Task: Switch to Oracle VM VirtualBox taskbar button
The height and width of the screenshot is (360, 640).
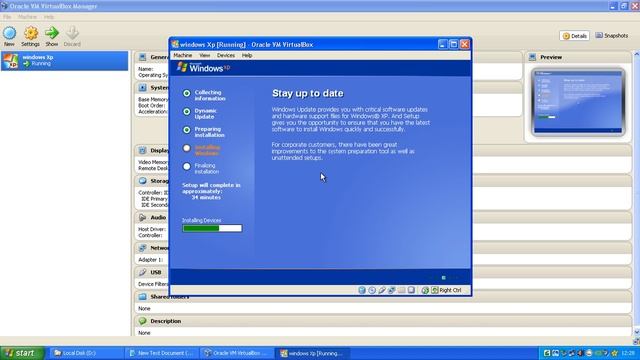Action: (237, 353)
